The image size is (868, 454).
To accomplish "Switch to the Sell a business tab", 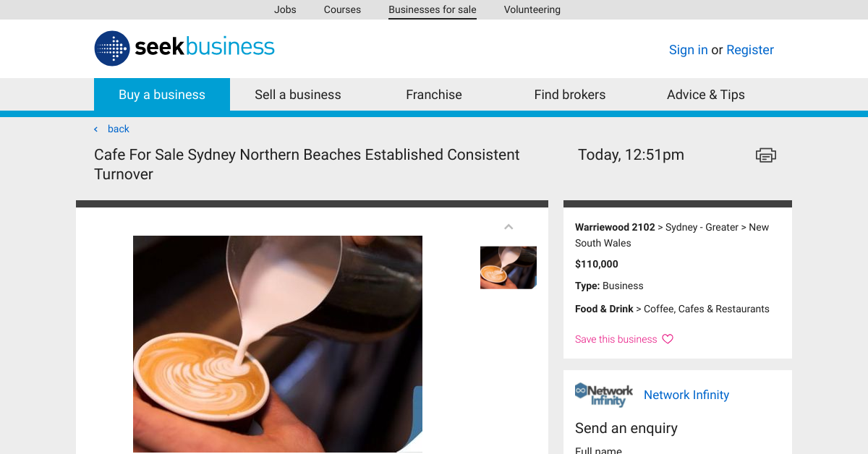I will 297,94.
